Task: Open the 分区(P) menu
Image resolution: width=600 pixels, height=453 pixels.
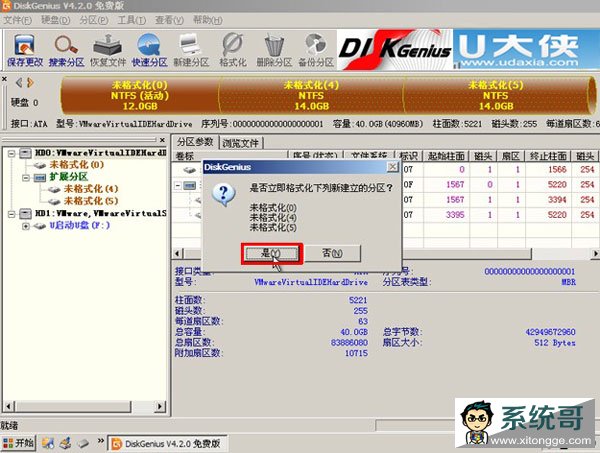Action: (93, 20)
